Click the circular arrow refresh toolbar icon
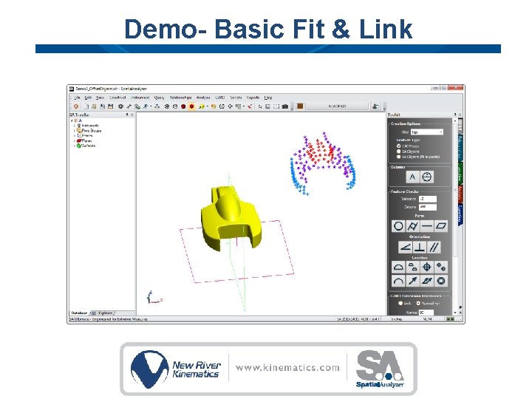532x399 pixels. (x=222, y=106)
